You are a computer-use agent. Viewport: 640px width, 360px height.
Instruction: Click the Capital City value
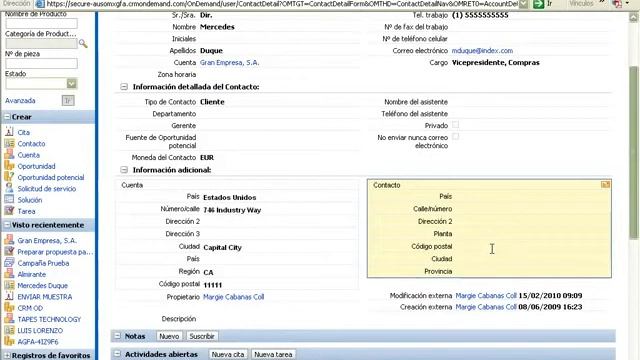click(222, 247)
